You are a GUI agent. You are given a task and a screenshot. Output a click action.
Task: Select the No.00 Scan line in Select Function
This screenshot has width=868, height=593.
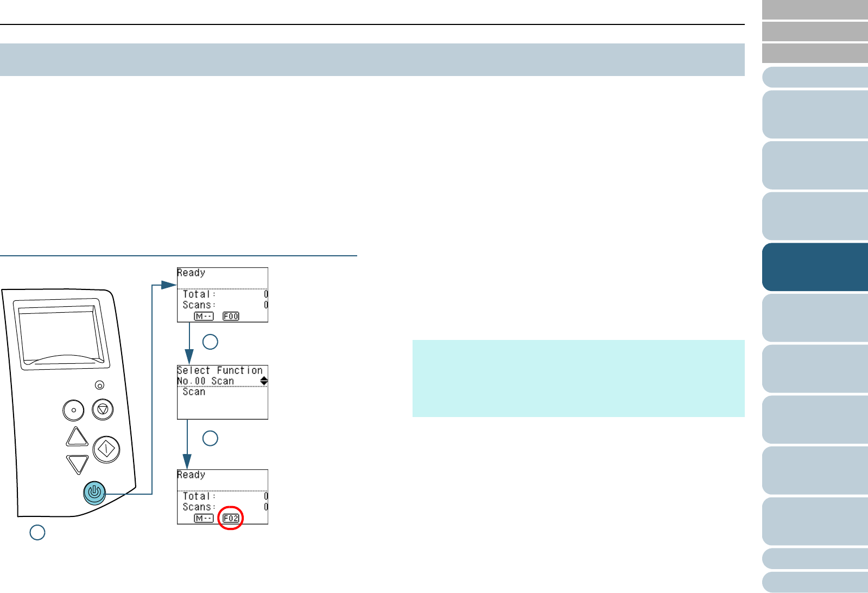click(x=206, y=381)
